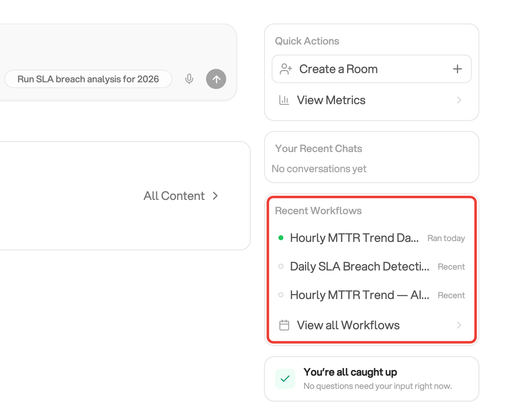513x420 pixels.
Task: Click 'Recent' beside Hourly MTTR Trend — Al...
Action: 451,295
